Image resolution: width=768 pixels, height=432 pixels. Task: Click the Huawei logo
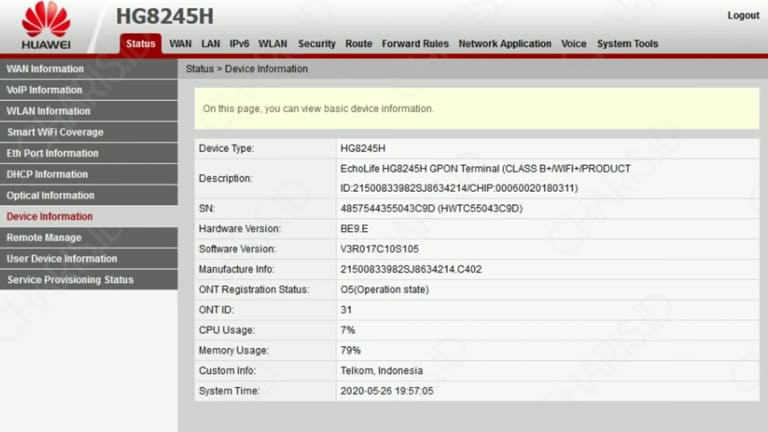46,25
